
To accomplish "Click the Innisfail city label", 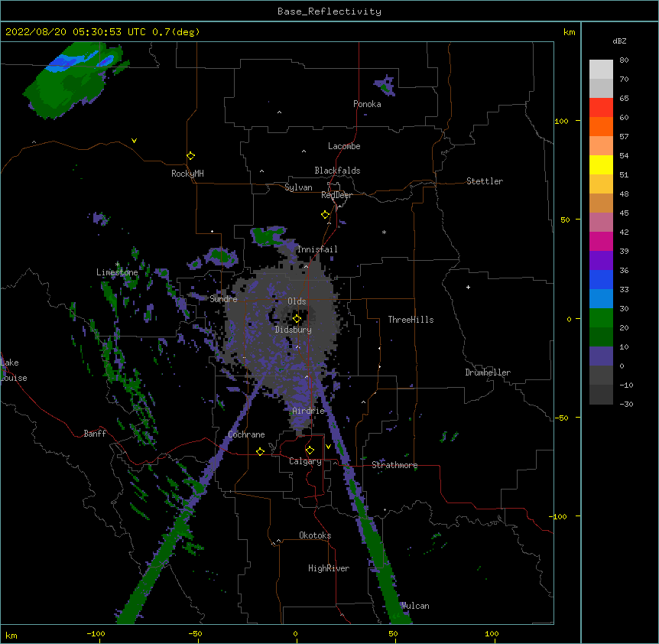I will click(317, 249).
